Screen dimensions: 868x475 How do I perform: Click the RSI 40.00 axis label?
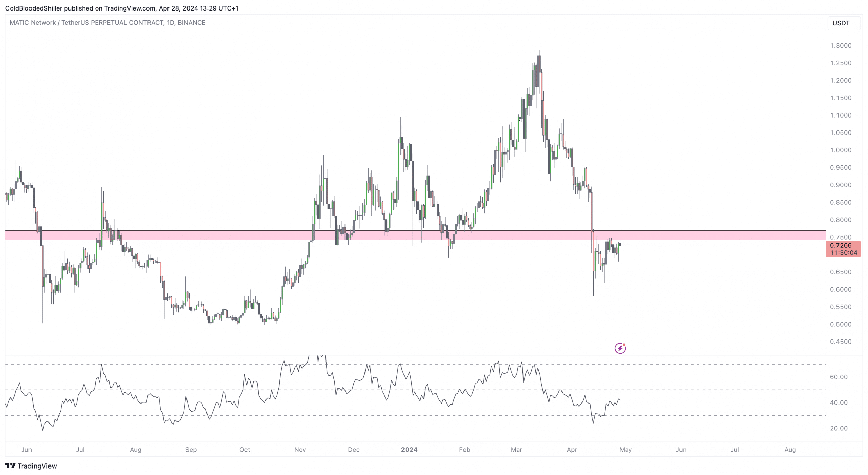click(x=839, y=403)
